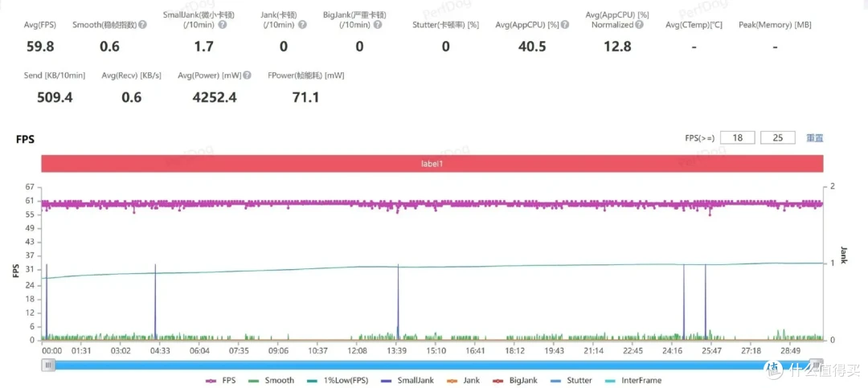Viewport: 868px width, 388px height.
Task: Click the 重置 reset link
Action: [814, 138]
